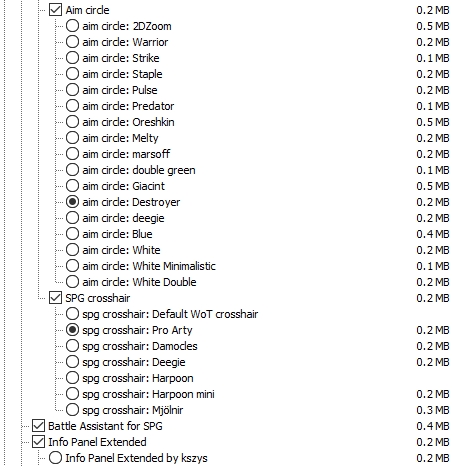452x466 pixels.
Task: Pick aim circle: Melty option
Action: point(72,138)
